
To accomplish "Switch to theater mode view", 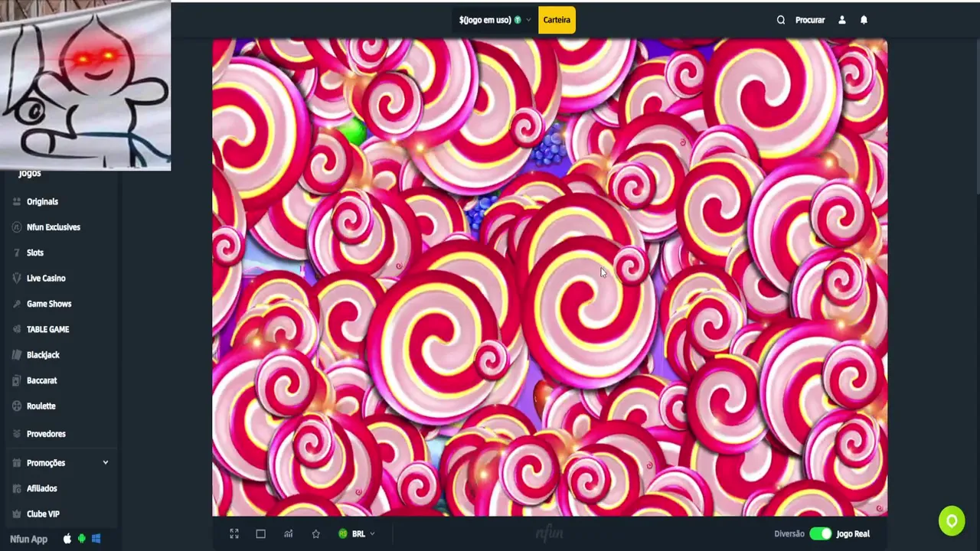I will click(260, 534).
